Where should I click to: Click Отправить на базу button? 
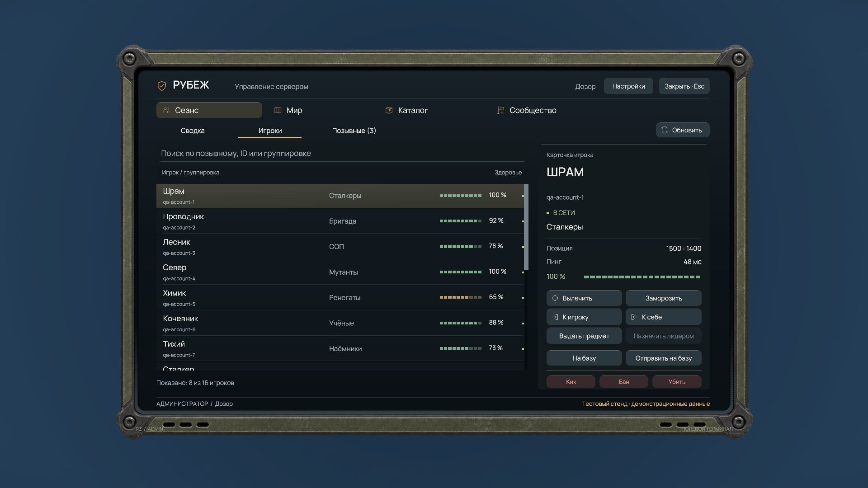664,358
